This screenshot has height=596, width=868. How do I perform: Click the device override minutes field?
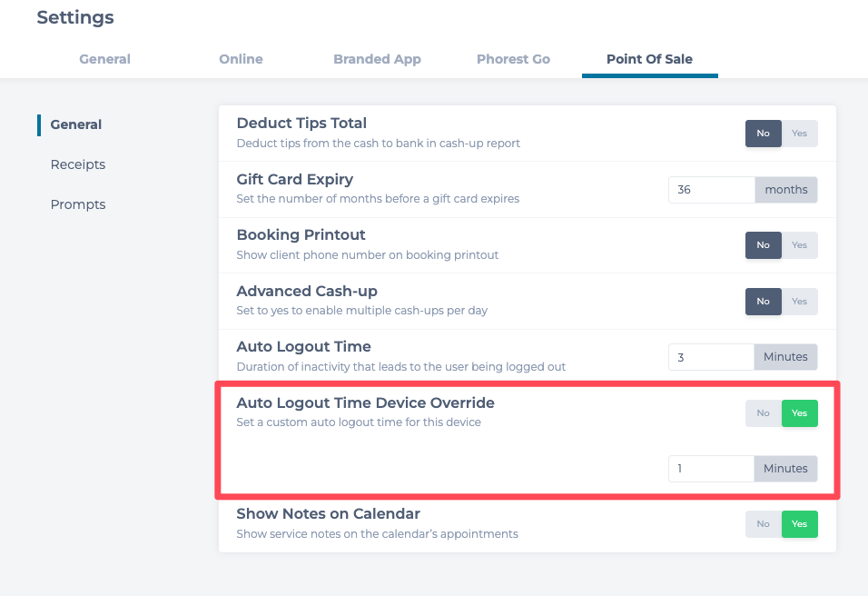tap(712, 469)
